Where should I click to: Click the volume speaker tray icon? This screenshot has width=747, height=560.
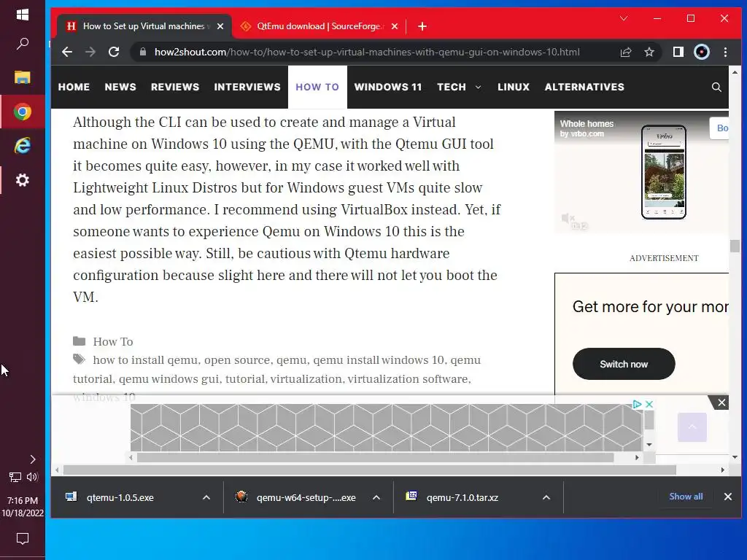coord(32,477)
